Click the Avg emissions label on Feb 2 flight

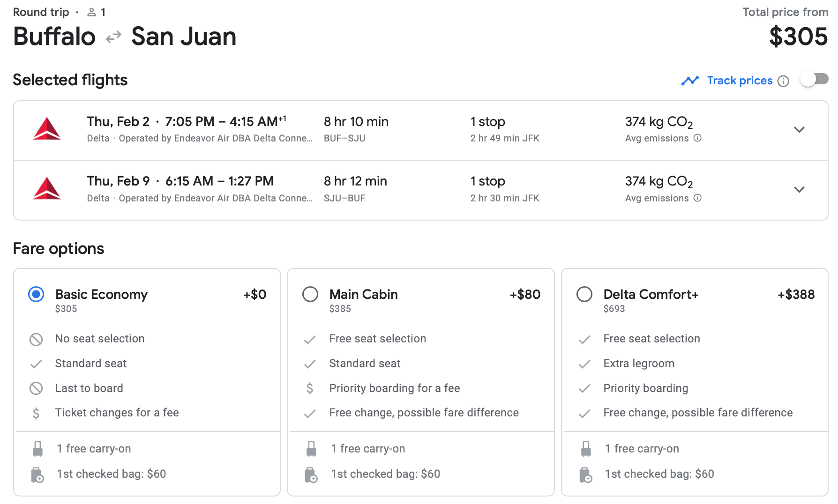pyautogui.click(x=657, y=138)
